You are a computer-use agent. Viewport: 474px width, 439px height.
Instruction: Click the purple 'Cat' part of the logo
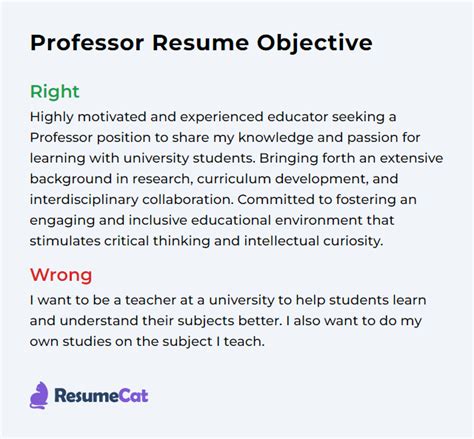coord(134,396)
